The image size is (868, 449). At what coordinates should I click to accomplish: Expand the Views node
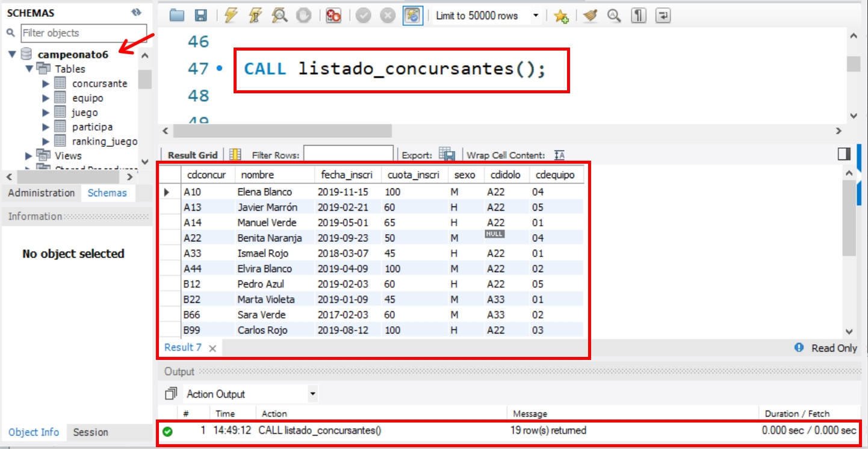(x=29, y=156)
